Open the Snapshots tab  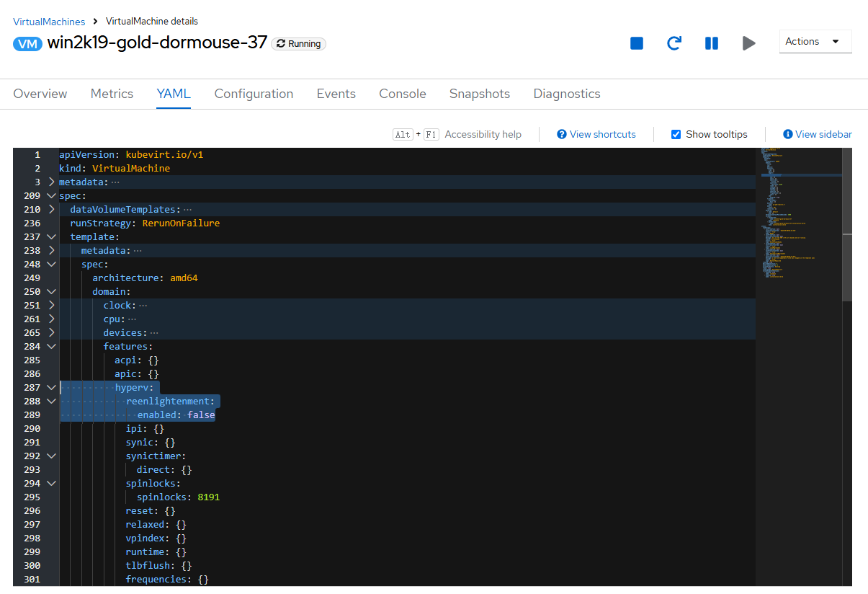(x=480, y=94)
